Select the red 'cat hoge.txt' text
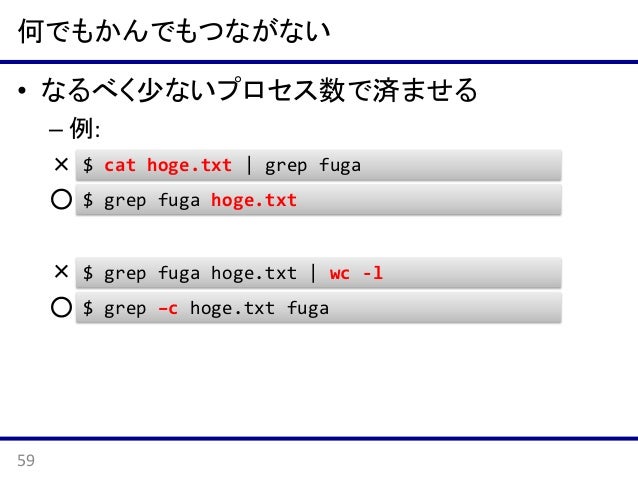Viewport: 638px width, 479px height. pyautogui.click(x=168, y=165)
